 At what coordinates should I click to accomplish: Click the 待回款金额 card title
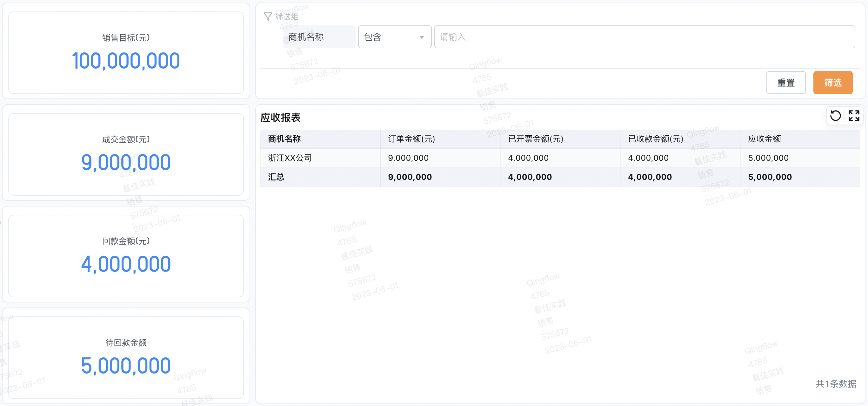[x=126, y=342]
